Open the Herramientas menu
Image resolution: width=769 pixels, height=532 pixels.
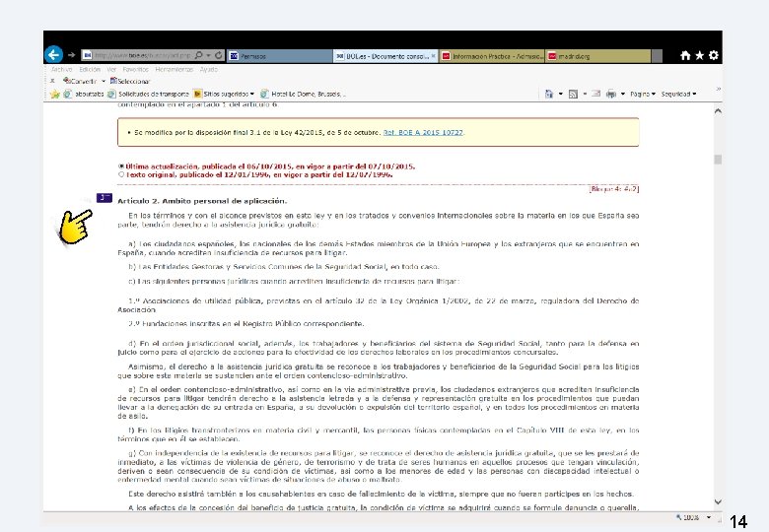point(175,70)
